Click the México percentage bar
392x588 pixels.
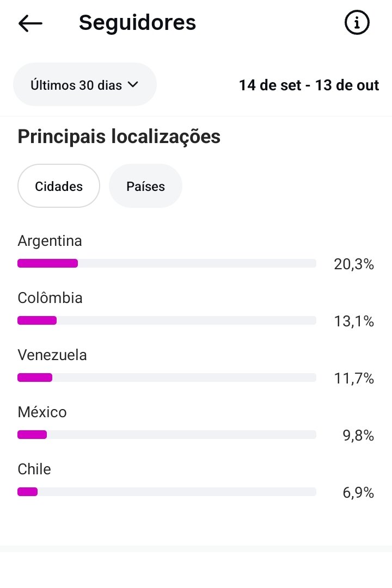(x=167, y=435)
